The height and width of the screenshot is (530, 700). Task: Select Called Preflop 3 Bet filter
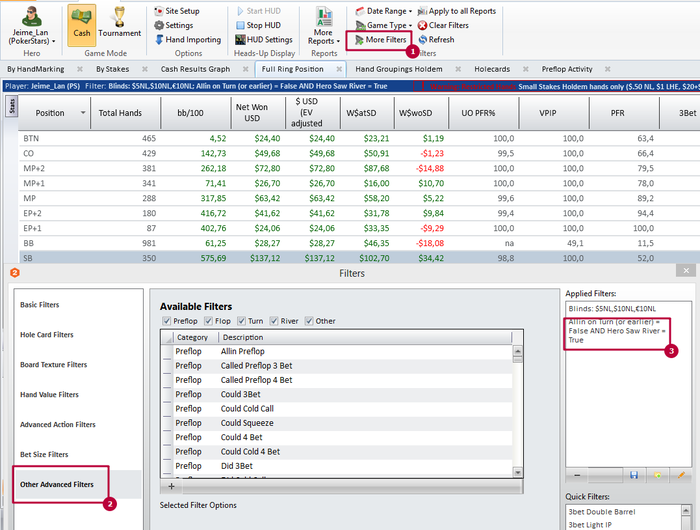(337, 366)
